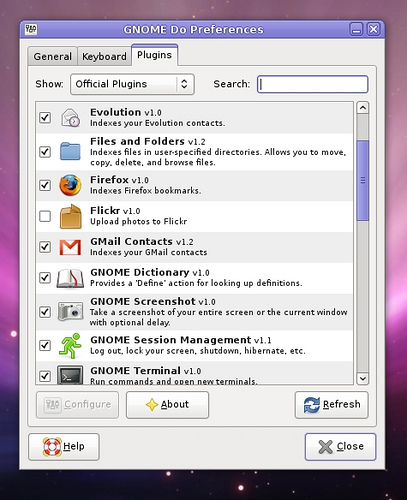
Task: Select the 'Firefox v1.0' plugin title
Action: pos(120,180)
